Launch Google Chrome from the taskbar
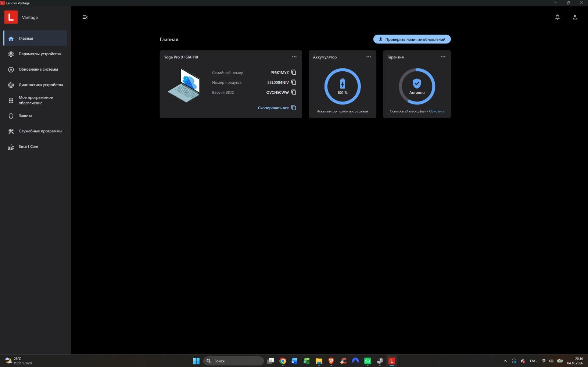 point(283,361)
